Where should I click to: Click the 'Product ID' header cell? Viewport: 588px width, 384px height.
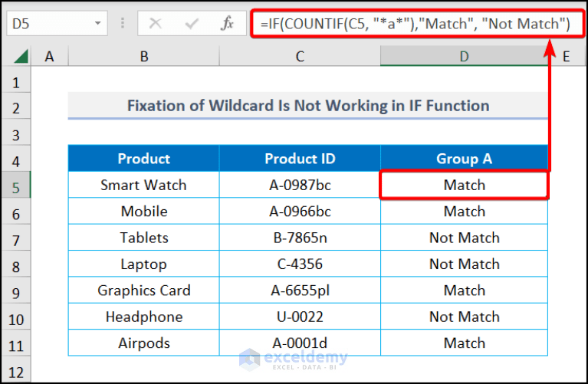(x=300, y=158)
